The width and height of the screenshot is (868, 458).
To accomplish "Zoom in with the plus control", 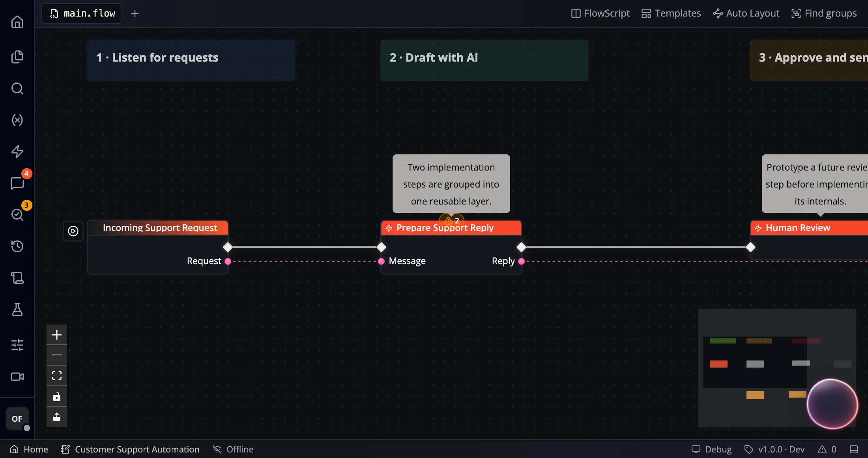I will (x=57, y=335).
